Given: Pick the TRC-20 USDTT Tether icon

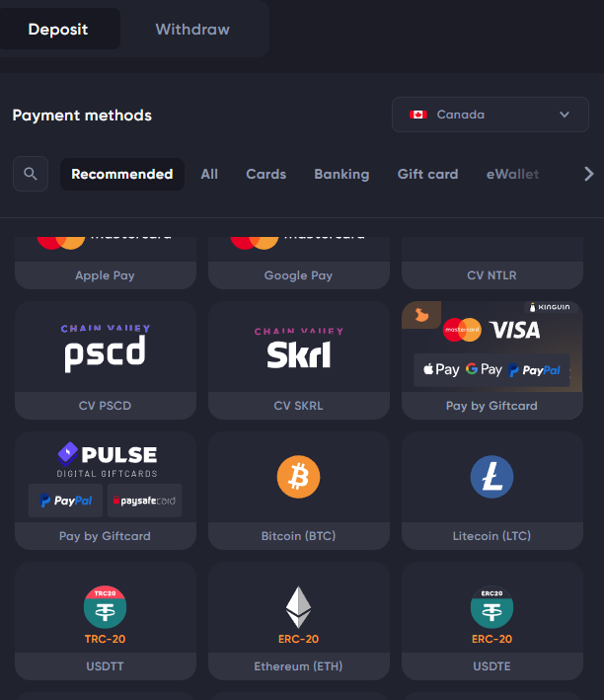Looking at the screenshot, I should point(105,607).
